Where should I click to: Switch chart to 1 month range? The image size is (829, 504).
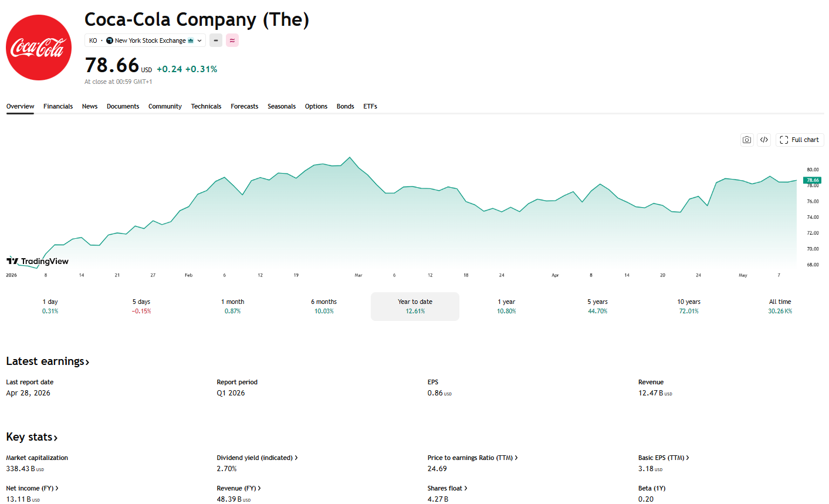[x=232, y=306]
